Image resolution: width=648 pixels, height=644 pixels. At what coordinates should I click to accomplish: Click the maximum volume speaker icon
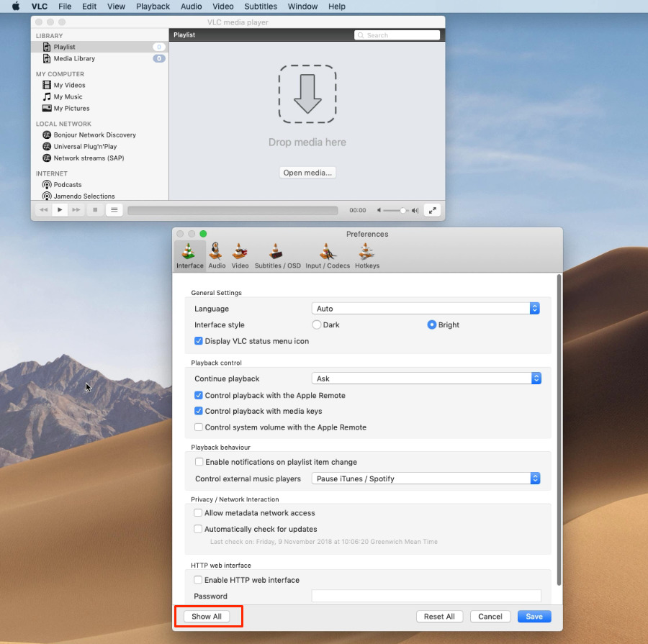pyautogui.click(x=415, y=210)
